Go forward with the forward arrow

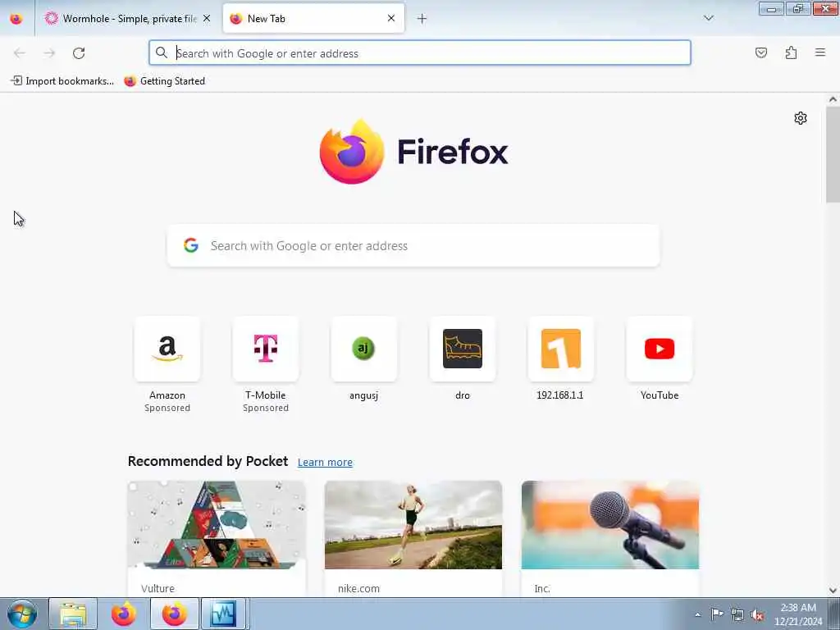click(x=49, y=53)
